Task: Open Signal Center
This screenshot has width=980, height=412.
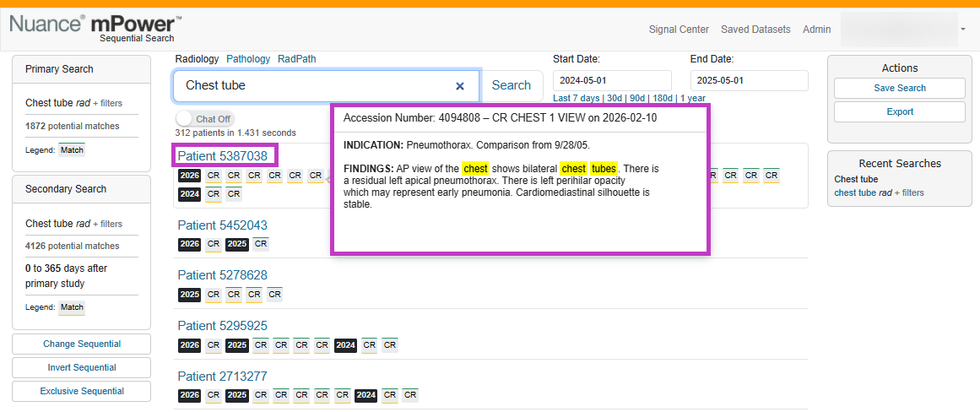Action: pos(679,30)
